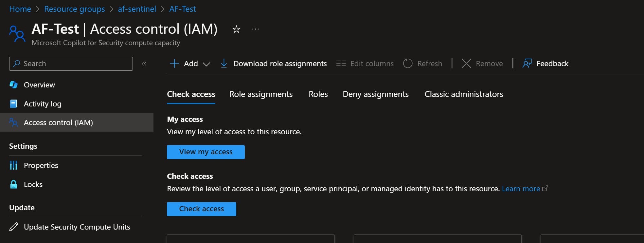Image resolution: width=644 pixels, height=243 pixels.
Task: Click Download role assignments label
Action: click(280, 64)
